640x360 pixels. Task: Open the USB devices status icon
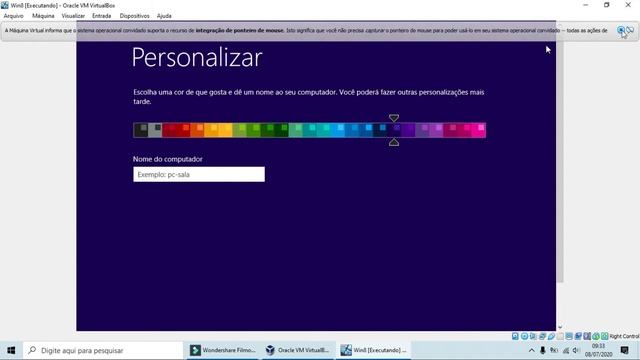551,336
